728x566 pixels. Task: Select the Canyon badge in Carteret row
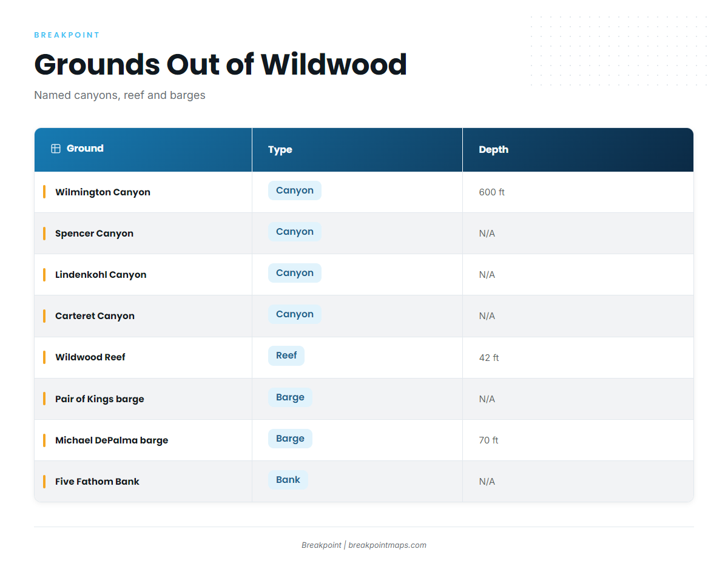coord(295,314)
